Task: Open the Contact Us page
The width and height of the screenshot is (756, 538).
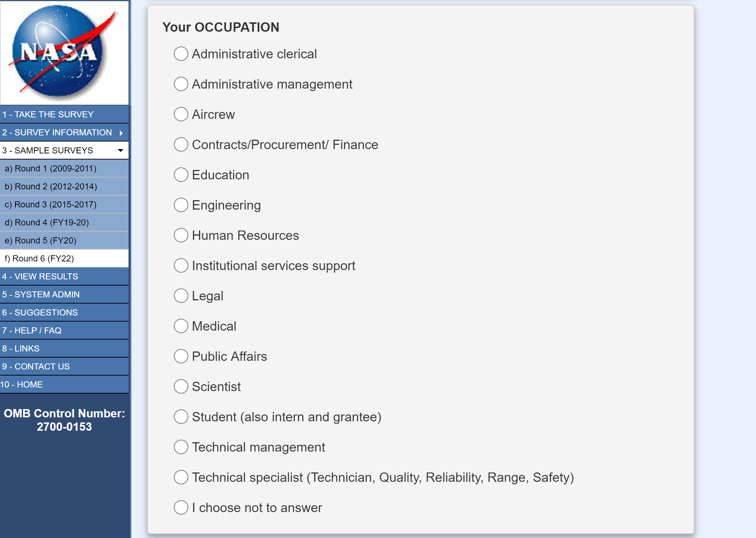Action: 36,367
